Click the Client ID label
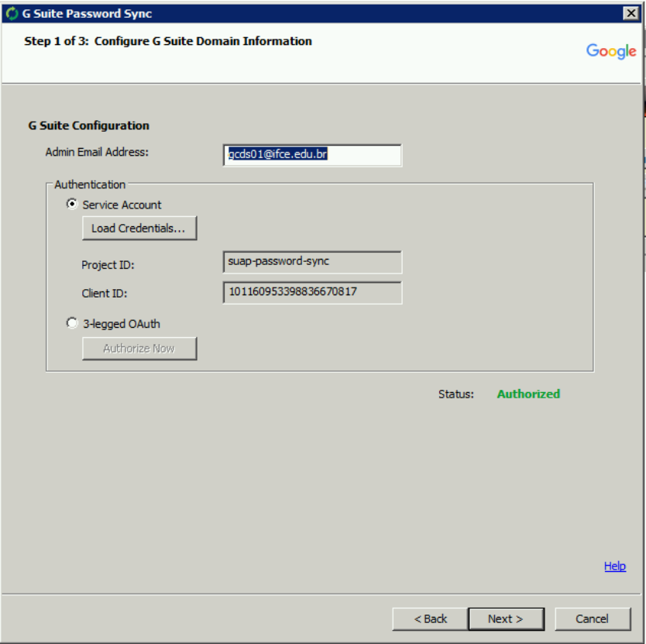646x644 pixels. tap(105, 294)
